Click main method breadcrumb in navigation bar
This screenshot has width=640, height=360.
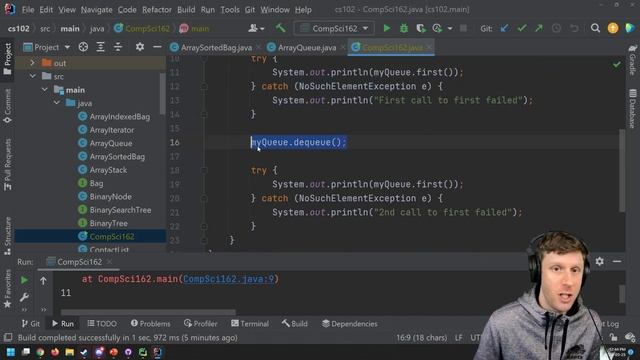pyautogui.click(x=194, y=29)
